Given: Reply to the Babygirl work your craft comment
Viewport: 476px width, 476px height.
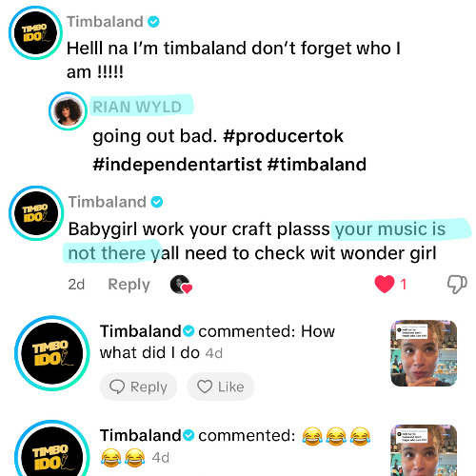Looking at the screenshot, I should tap(129, 285).
